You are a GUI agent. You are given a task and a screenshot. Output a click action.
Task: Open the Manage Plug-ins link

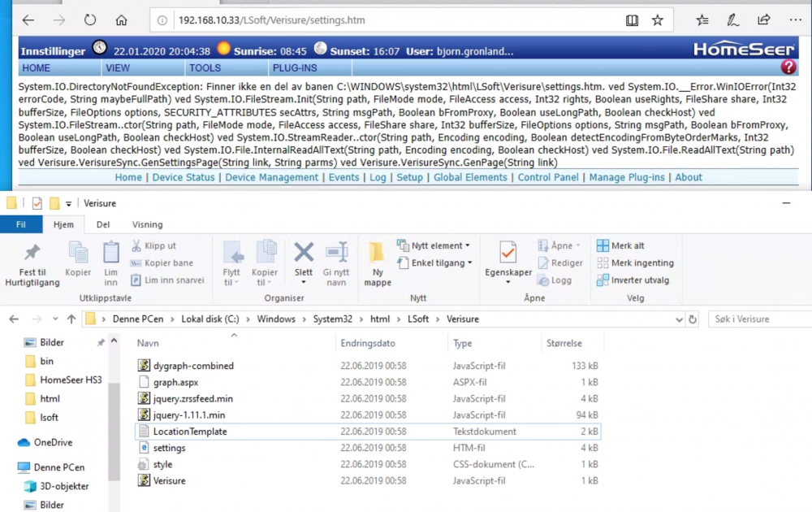tap(626, 177)
